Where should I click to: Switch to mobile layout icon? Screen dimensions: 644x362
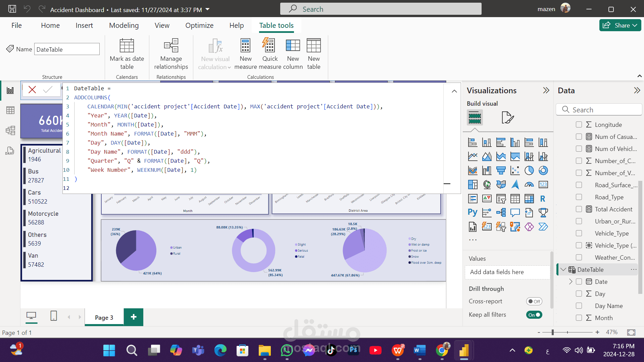[x=53, y=316]
